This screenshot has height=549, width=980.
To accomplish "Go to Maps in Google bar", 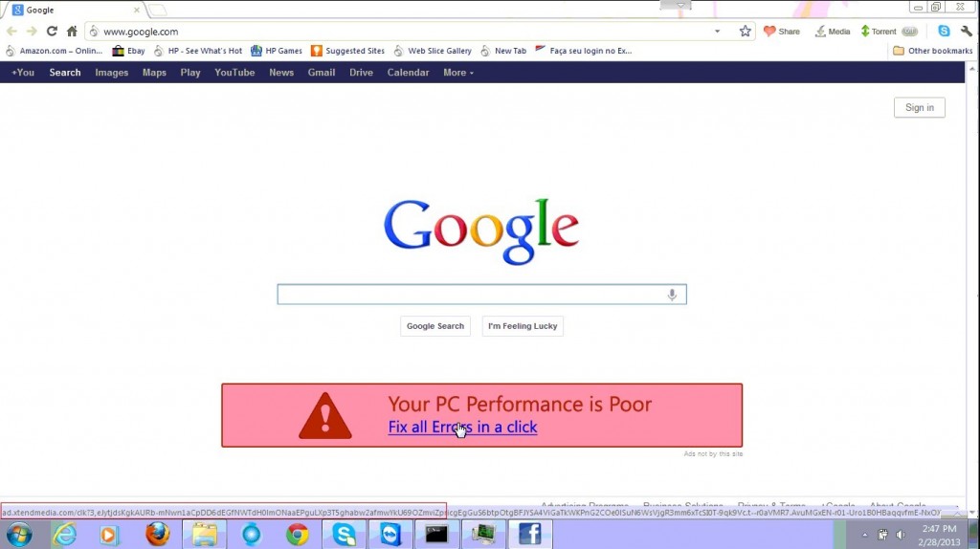I will click(x=154, y=73).
